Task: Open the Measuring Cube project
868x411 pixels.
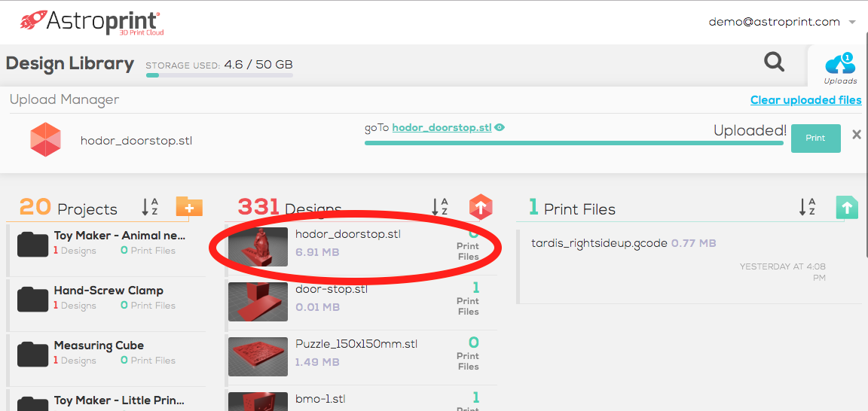Action: [x=99, y=346]
